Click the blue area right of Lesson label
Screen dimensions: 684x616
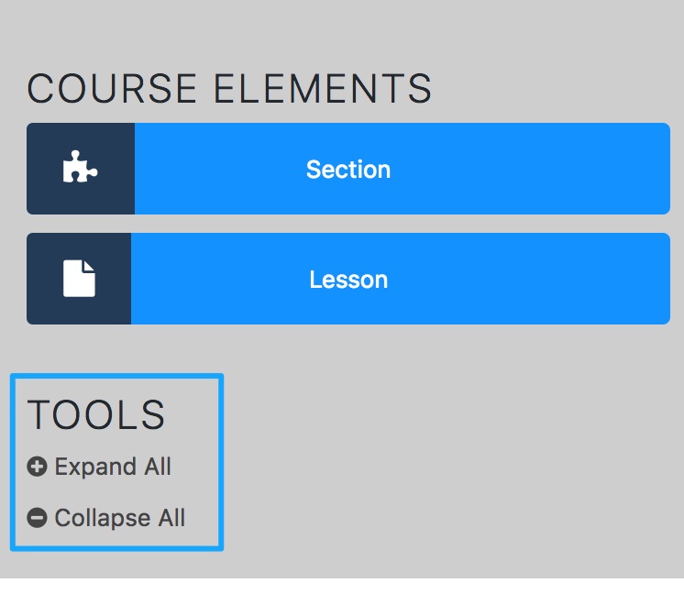pos(529,279)
